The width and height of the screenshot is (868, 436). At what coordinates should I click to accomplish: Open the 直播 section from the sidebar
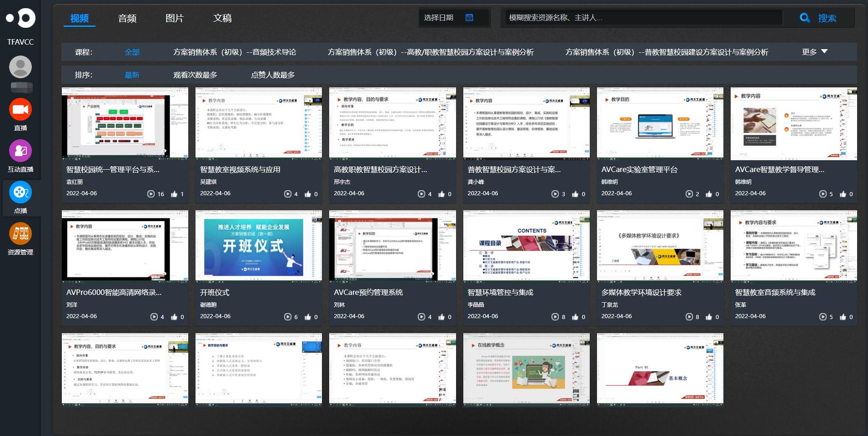click(x=20, y=114)
